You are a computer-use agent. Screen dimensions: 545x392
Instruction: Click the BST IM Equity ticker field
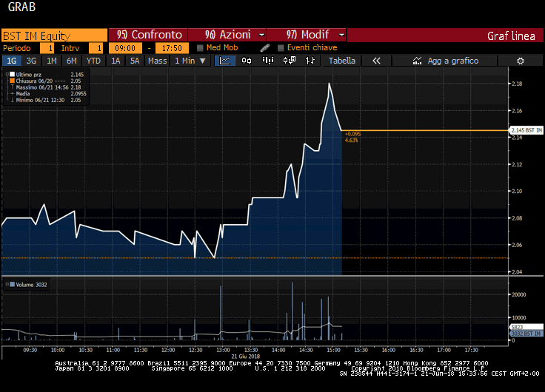(x=53, y=35)
